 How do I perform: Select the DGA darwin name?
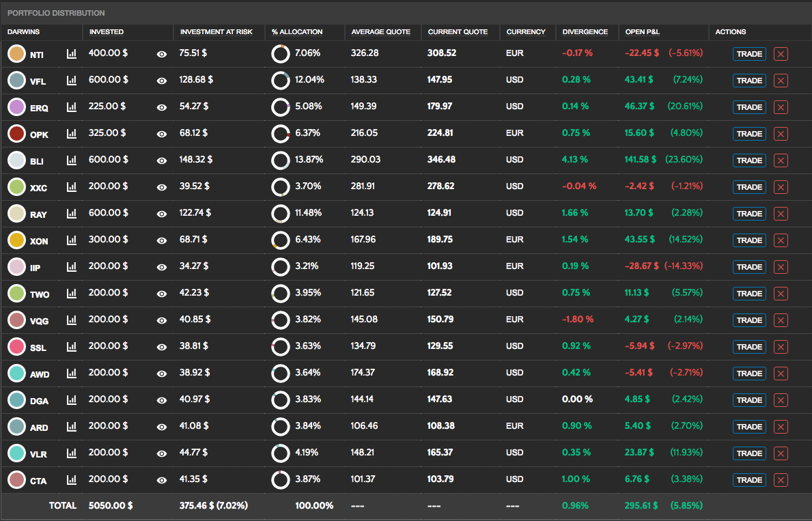pyautogui.click(x=39, y=401)
